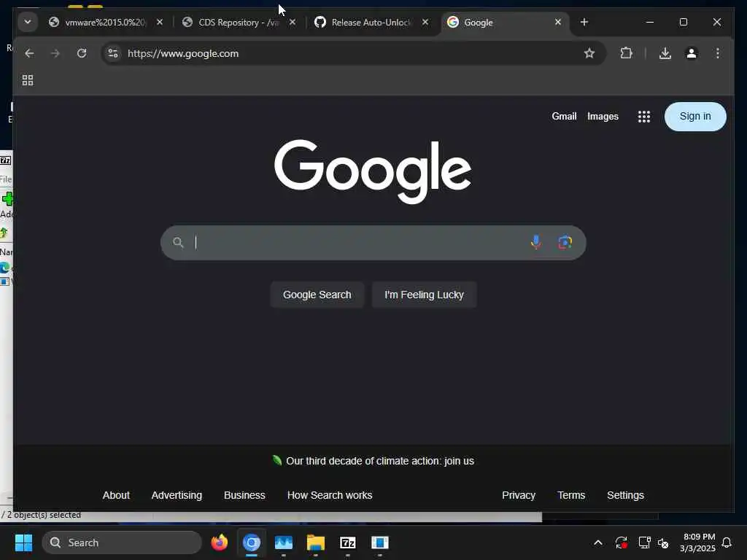Screen dimensions: 747x560
Task: Open the Chrome three-dot menu
Action: [718, 53]
